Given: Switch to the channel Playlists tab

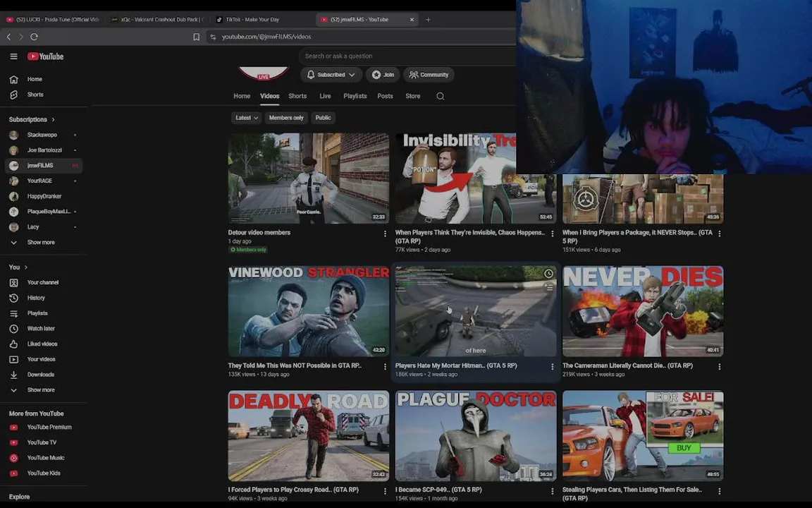Looking at the screenshot, I should click(355, 97).
